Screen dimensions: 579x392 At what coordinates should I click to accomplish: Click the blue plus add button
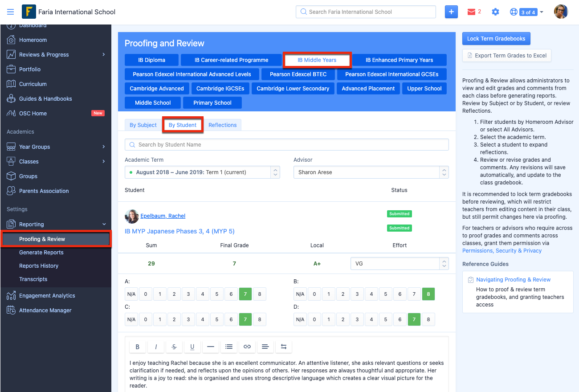click(x=451, y=12)
